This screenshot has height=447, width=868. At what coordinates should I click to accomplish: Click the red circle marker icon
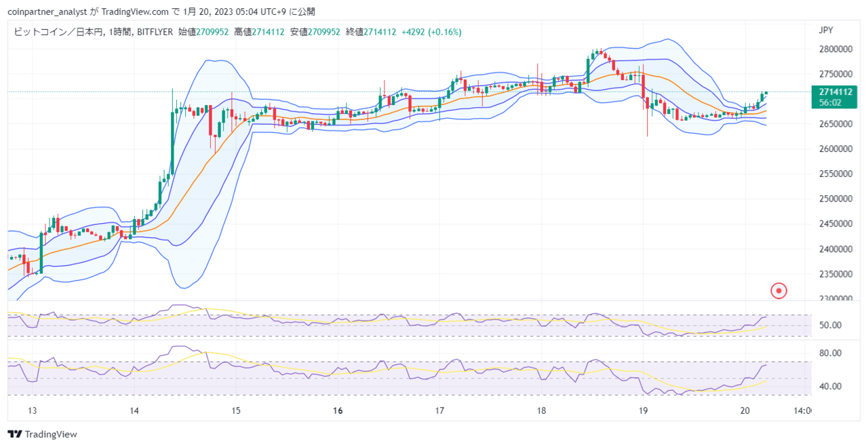[779, 291]
